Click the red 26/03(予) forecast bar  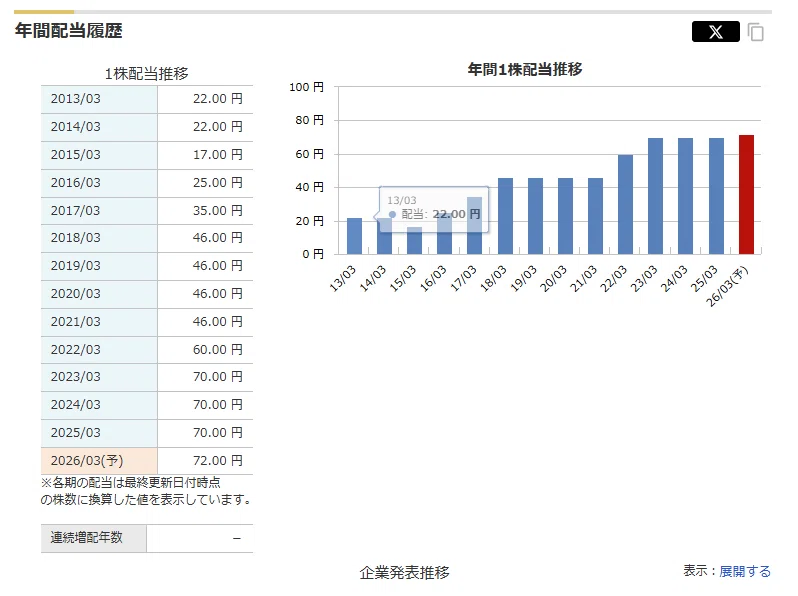pos(746,194)
